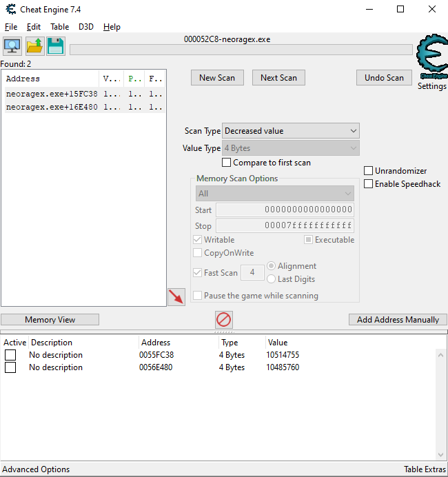Open the Help menu
The width and height of the screenshot is (448, 477).
tap(112, 27)
